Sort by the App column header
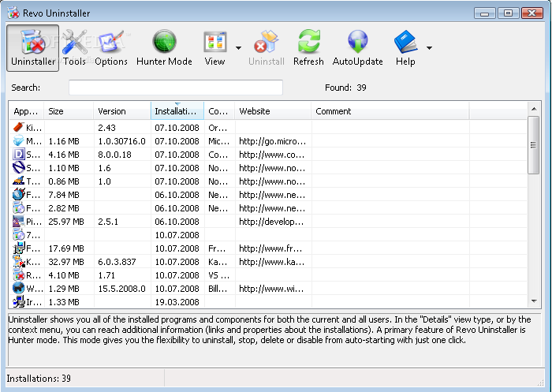This screenshot has height=392, width=552. (x=26, y=111)
